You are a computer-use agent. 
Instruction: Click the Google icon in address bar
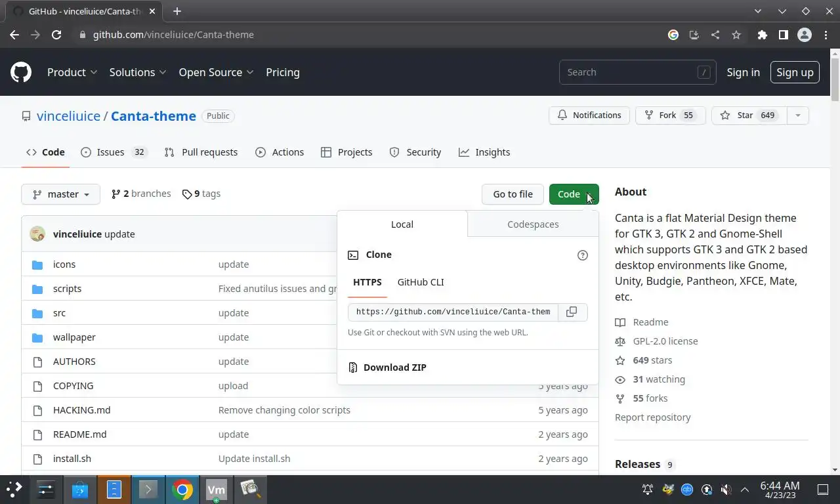coord(673,35)
